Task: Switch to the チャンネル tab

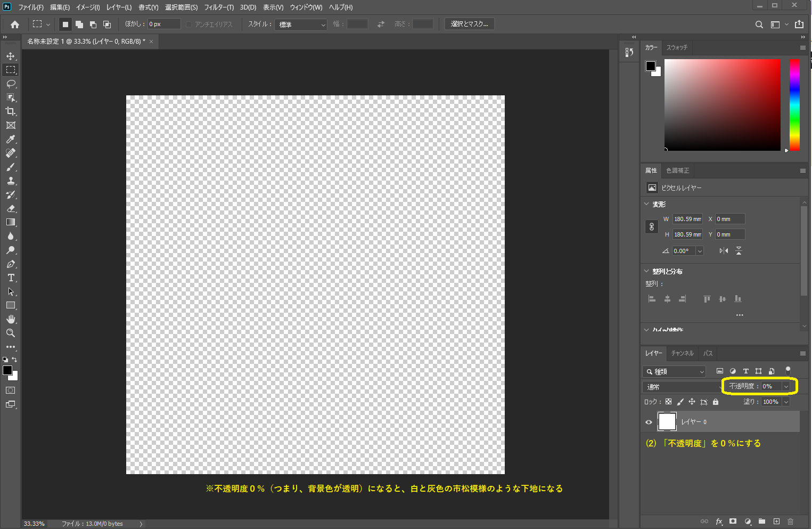Action: (682, 353)
